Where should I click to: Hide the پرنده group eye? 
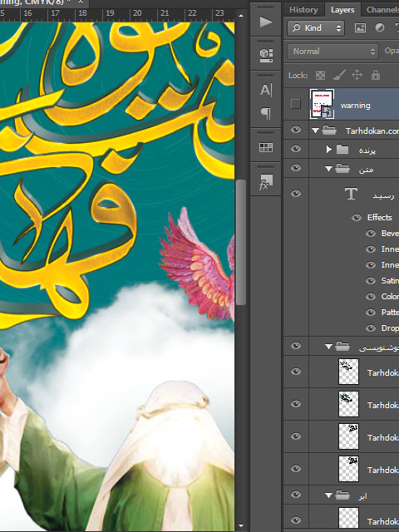coord(296,149)
